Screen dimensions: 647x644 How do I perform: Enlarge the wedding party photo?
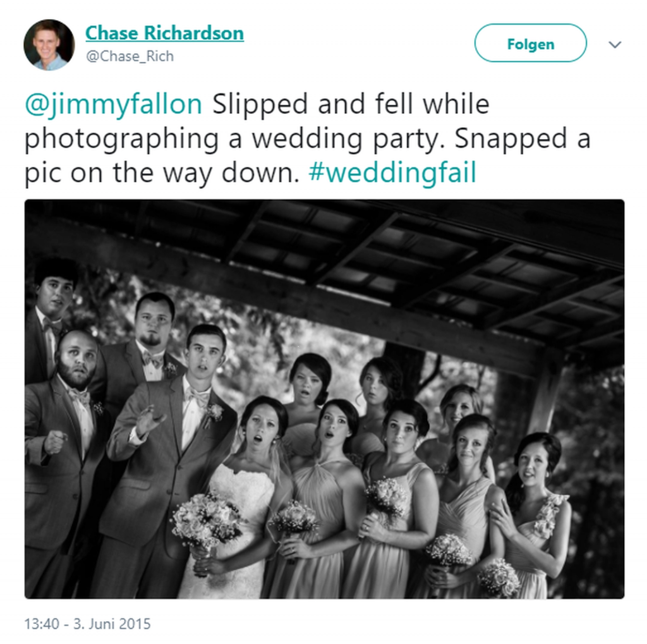click(324, 399)
